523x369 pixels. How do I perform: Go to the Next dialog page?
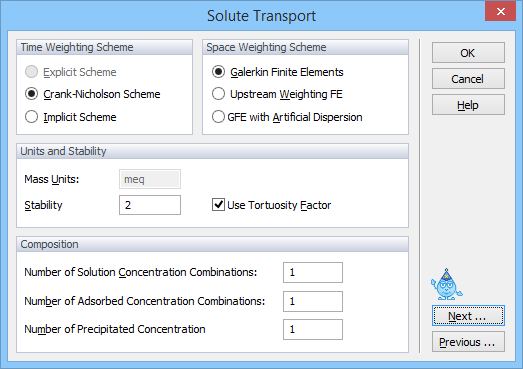(468, 316)
